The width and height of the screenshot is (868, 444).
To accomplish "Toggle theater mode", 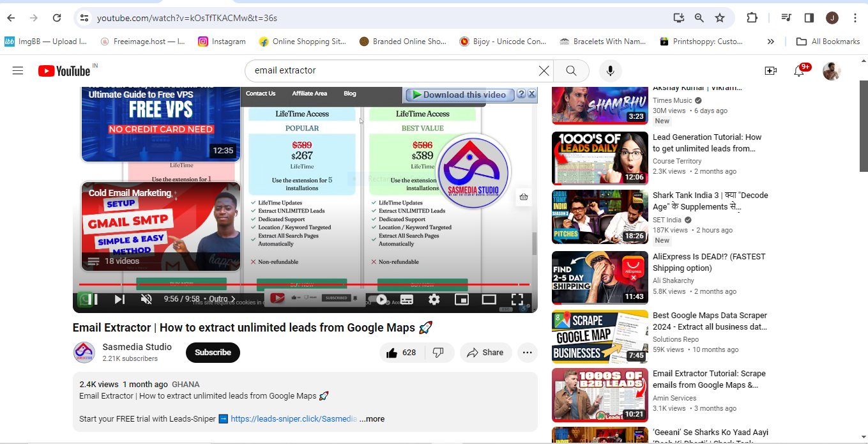I will [x=489, y=299].
